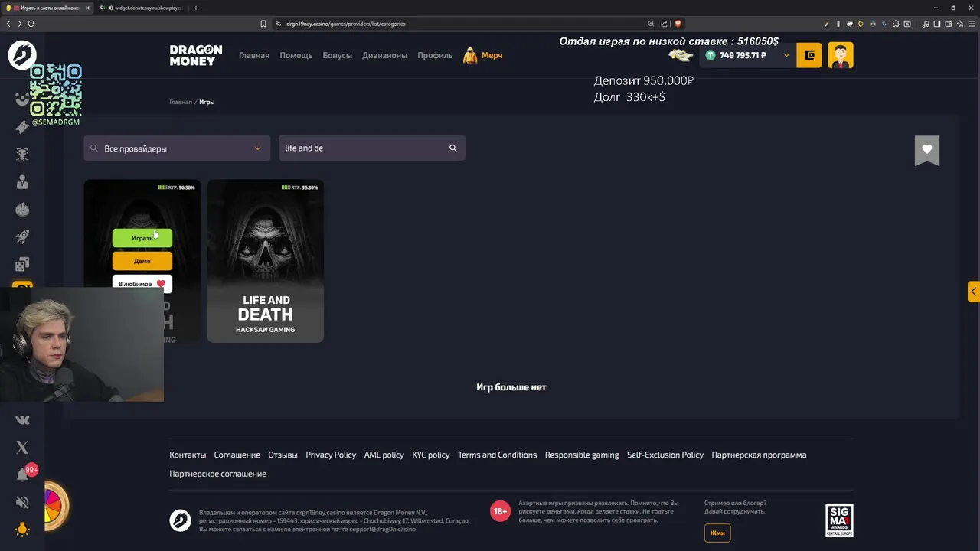
Task: Open the person icon in the left sidebar
Action: click(22, 182)
